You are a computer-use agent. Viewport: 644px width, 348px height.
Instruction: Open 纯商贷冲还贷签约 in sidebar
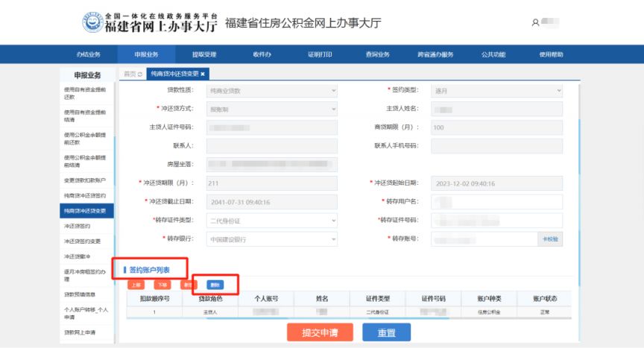(86, 195)
